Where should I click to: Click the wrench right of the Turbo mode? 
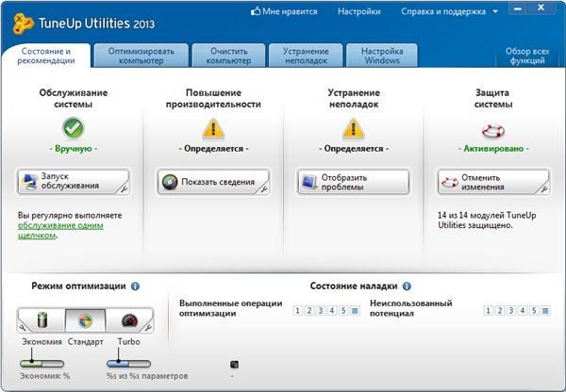148,327
